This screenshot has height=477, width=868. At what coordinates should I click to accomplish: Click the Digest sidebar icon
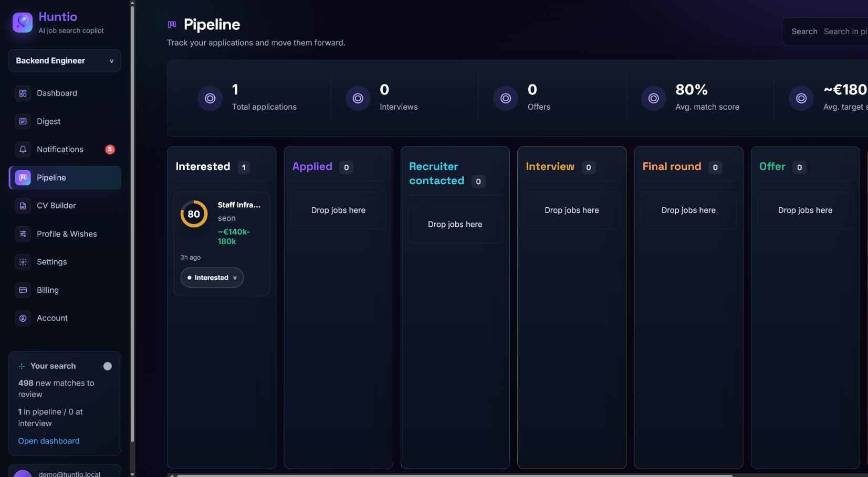point(23,121)
